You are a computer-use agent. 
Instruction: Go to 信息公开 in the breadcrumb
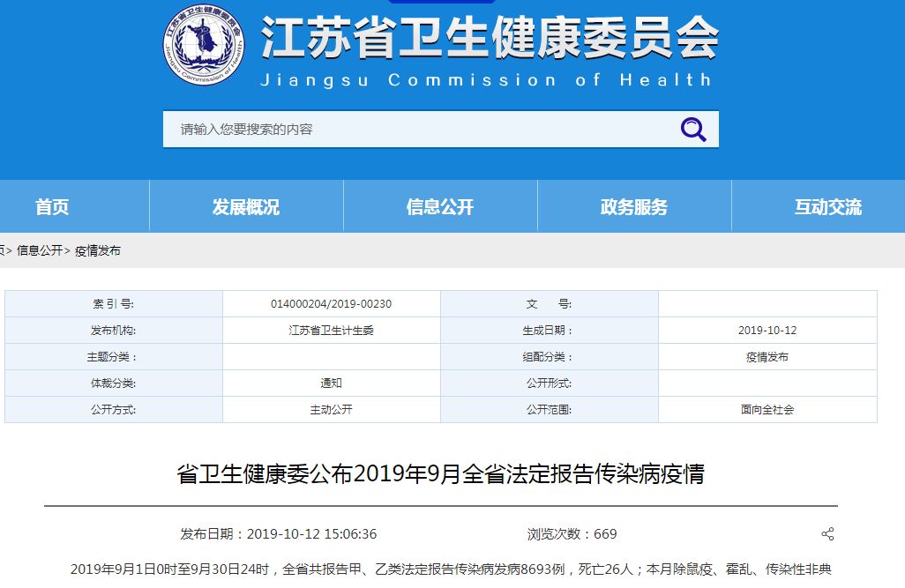click(x=39, y=250)
